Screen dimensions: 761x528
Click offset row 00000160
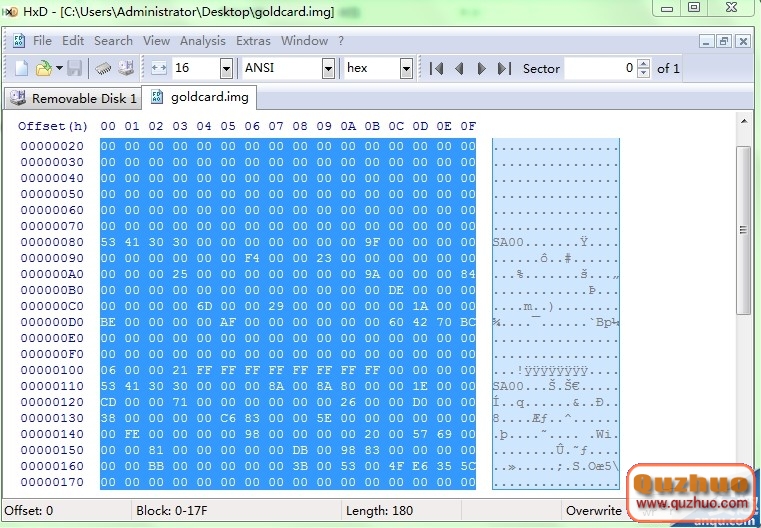(52, 466)
